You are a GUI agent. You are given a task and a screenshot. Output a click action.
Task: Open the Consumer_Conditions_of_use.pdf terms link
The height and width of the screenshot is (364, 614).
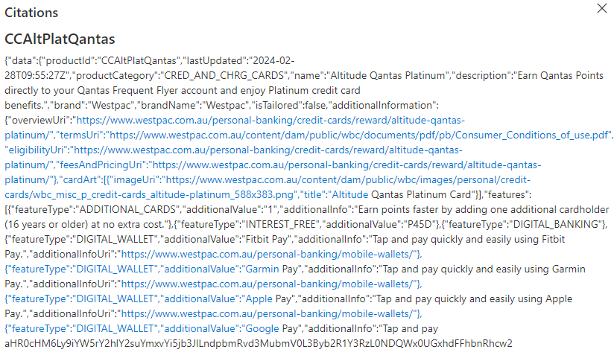coord(359,135)
